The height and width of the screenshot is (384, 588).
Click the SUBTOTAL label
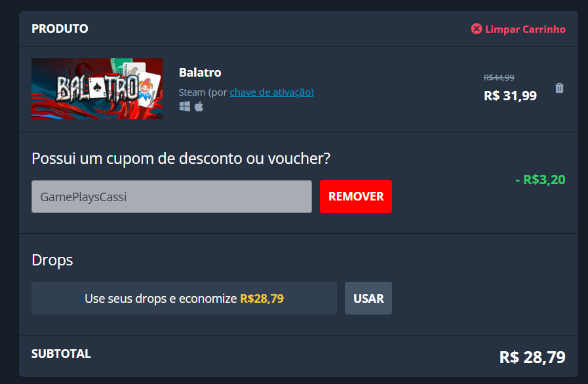61,354
